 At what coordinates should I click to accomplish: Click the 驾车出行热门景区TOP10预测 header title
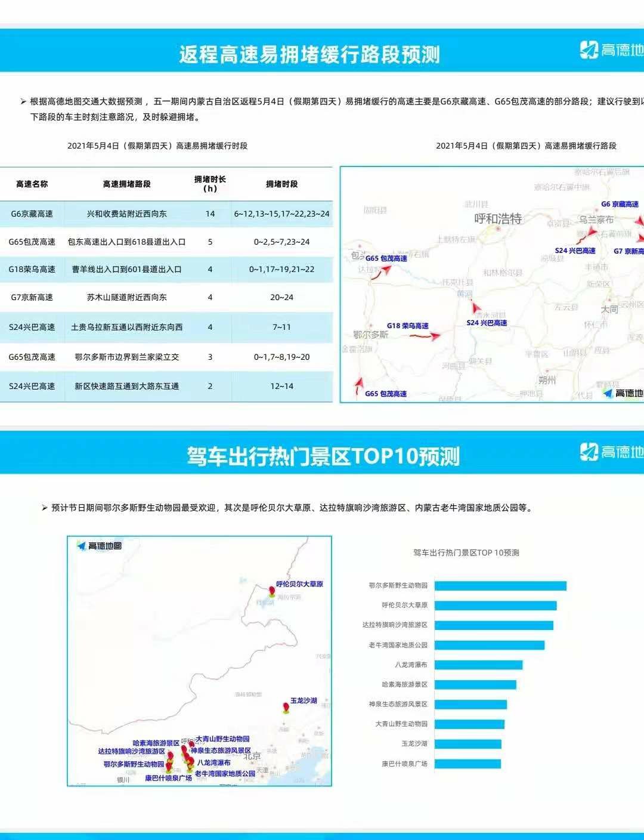[x=323, y=456]
